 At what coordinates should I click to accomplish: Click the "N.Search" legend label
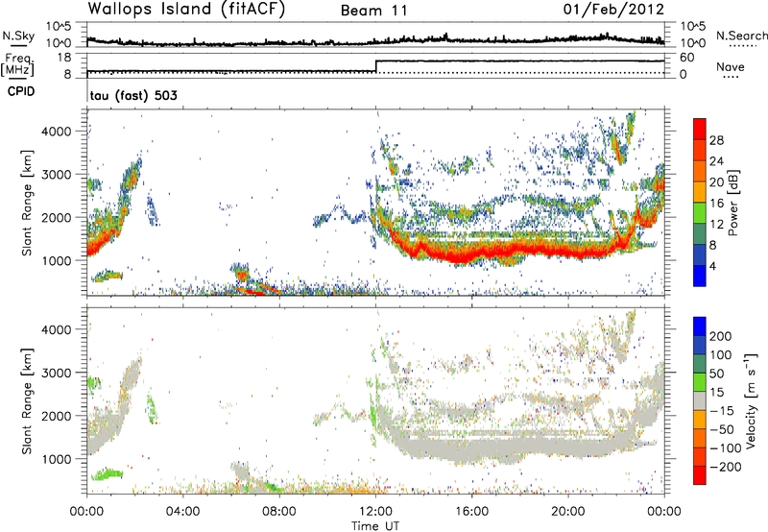(x=741, y=36)
